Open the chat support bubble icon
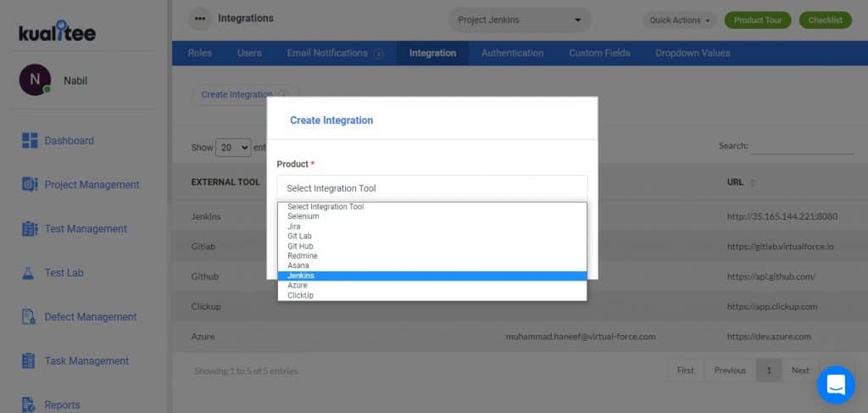 pos(836,385)
